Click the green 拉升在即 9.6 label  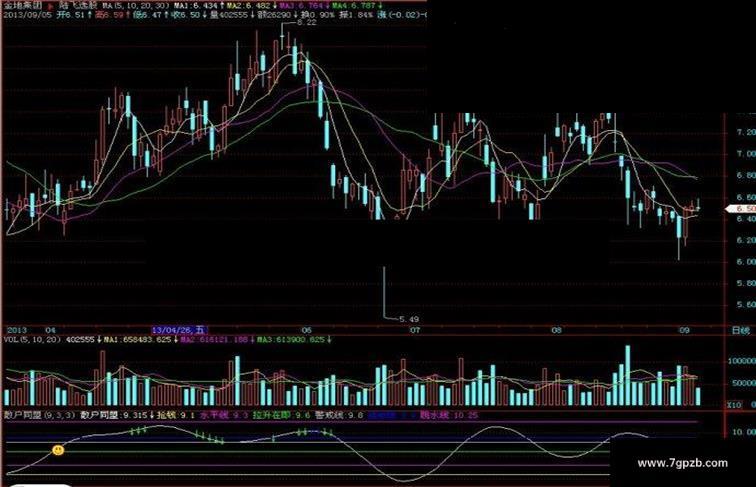coord(281,415)
